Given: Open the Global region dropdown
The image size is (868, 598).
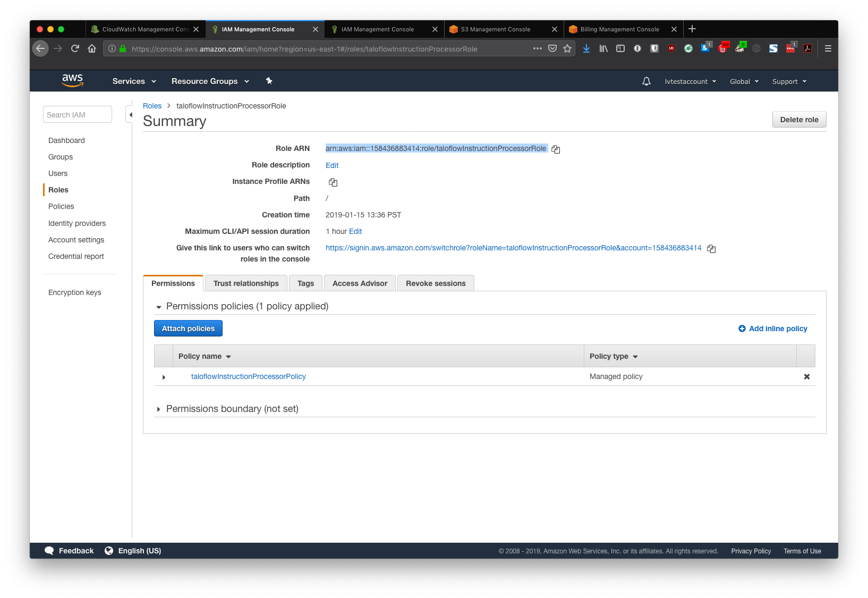Looking at the screenshot, I should 744,81.
